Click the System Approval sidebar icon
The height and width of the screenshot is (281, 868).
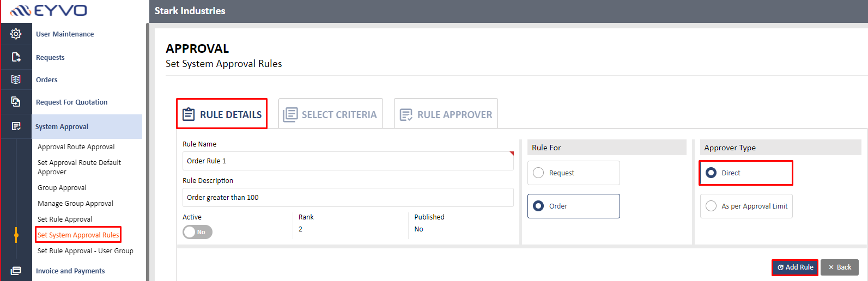coord(16,126)
